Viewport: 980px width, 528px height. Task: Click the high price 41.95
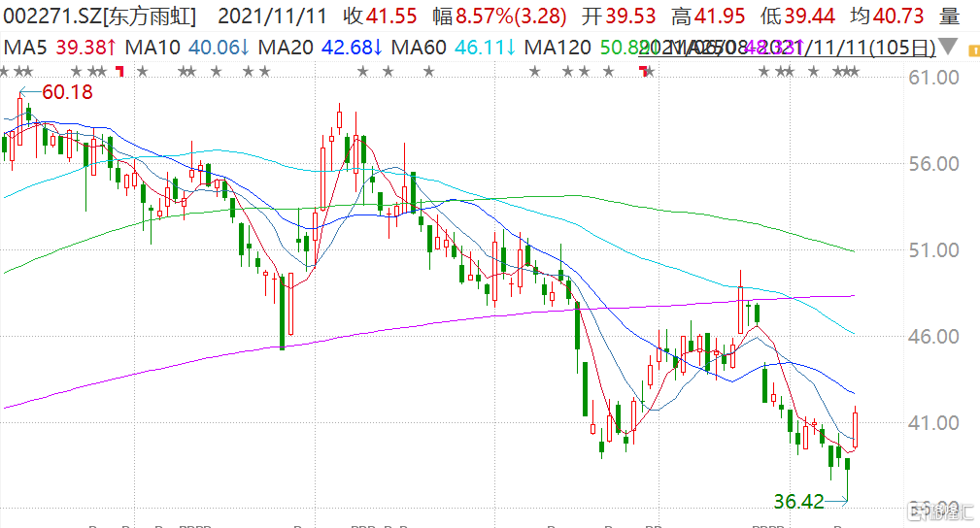tap(720, 16)
